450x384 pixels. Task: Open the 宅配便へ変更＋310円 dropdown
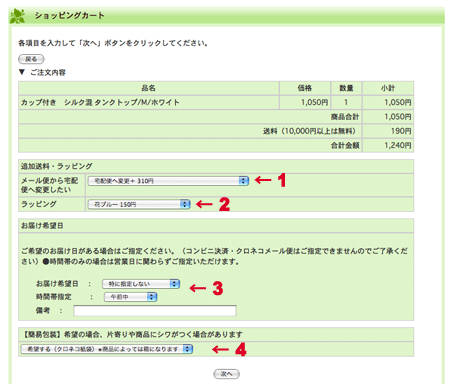[168, 181]
